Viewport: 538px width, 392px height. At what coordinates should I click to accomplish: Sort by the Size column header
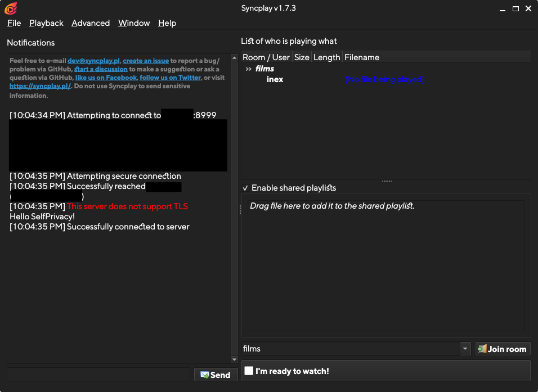(x=302, y=57)
